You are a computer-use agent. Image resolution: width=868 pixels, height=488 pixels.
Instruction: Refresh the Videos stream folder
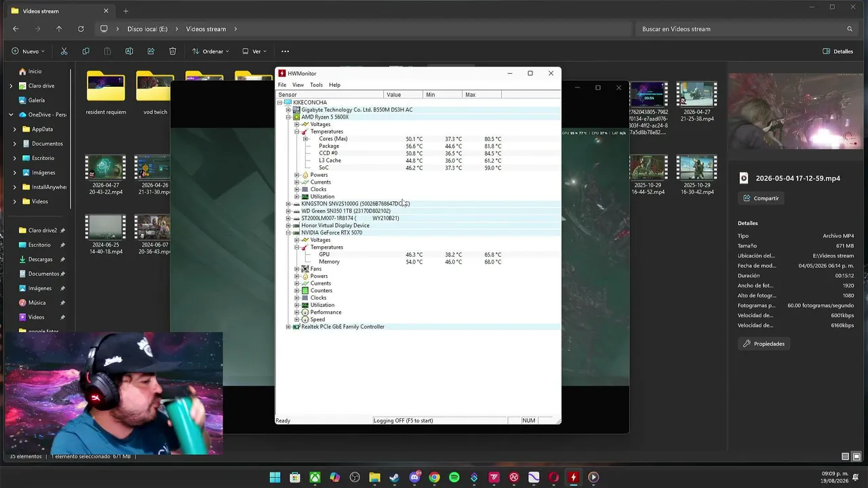tap(81, 29)
